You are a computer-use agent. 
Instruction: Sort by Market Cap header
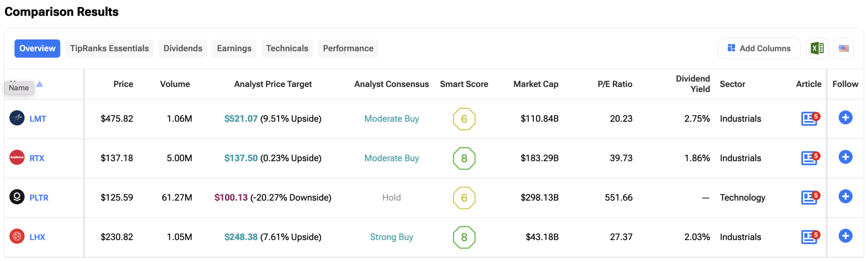tap(536, 84)
